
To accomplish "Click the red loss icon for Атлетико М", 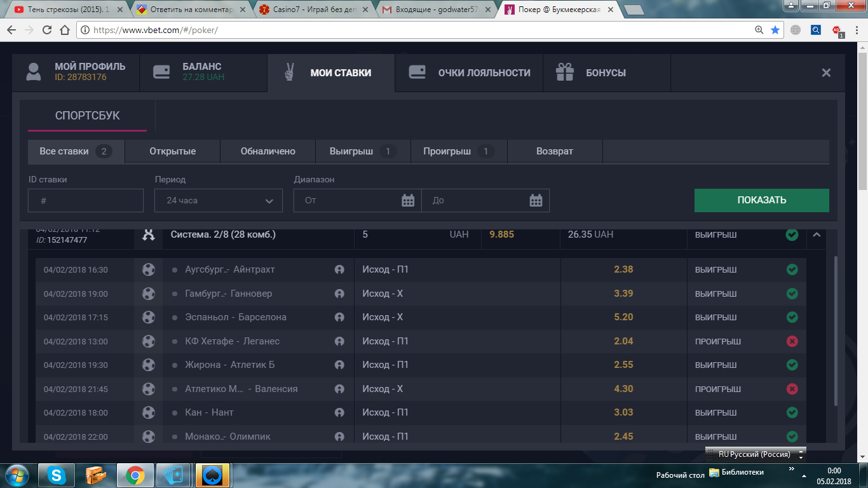I will 792,389.
